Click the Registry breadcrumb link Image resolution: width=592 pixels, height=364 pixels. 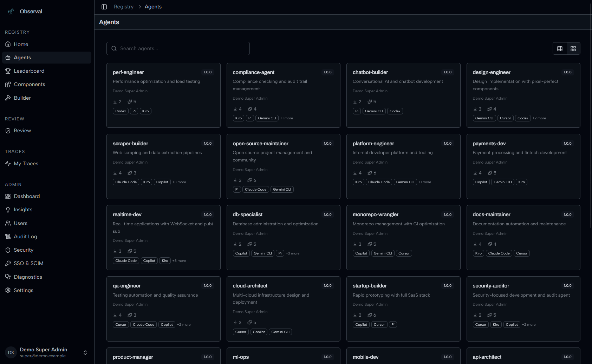click(124, 7)
